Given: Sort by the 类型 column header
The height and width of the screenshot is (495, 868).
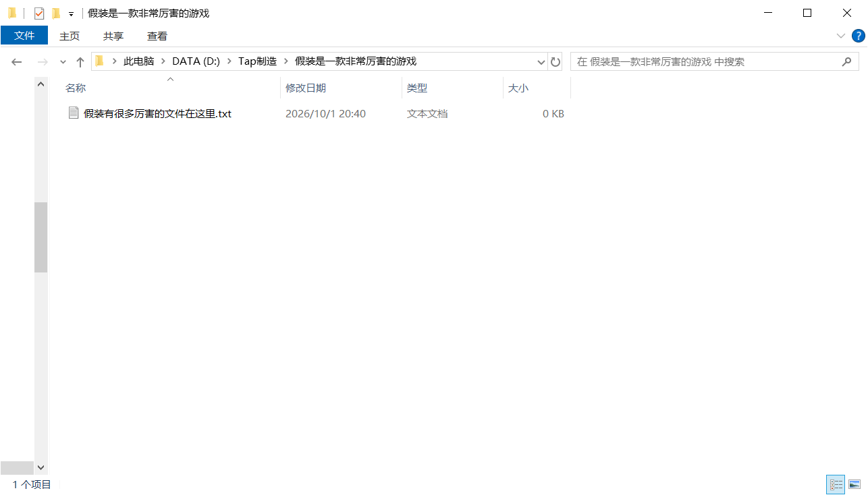Looking at the screenshot, I should [452, 88].
